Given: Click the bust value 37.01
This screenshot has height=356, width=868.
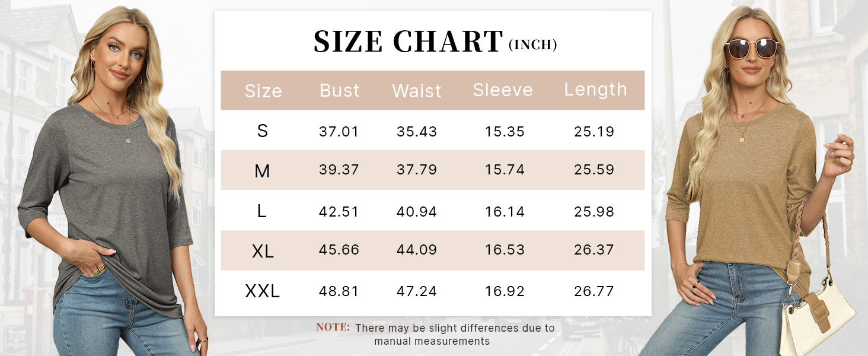Looking at the screenshot, I should pyautogui.click(x=339, y=132).
